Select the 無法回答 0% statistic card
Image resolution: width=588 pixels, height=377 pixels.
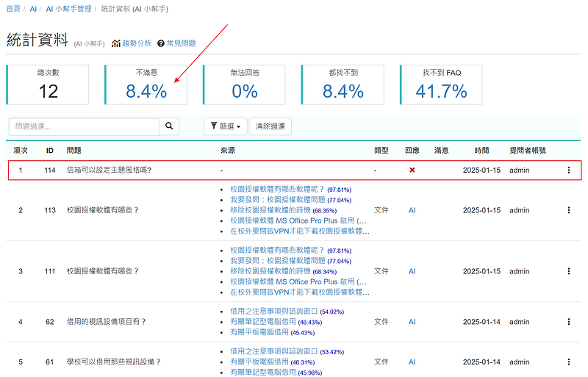[244, 85]
